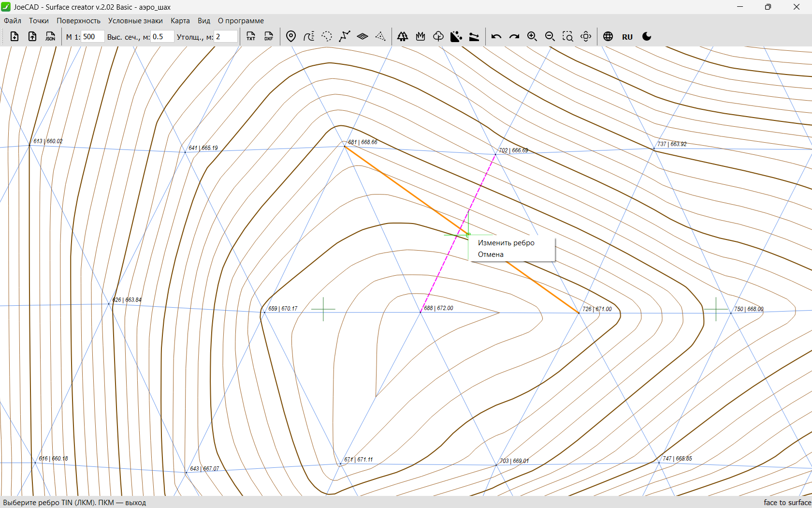
Task: Click the new file icon
Action: pos(14,37)
